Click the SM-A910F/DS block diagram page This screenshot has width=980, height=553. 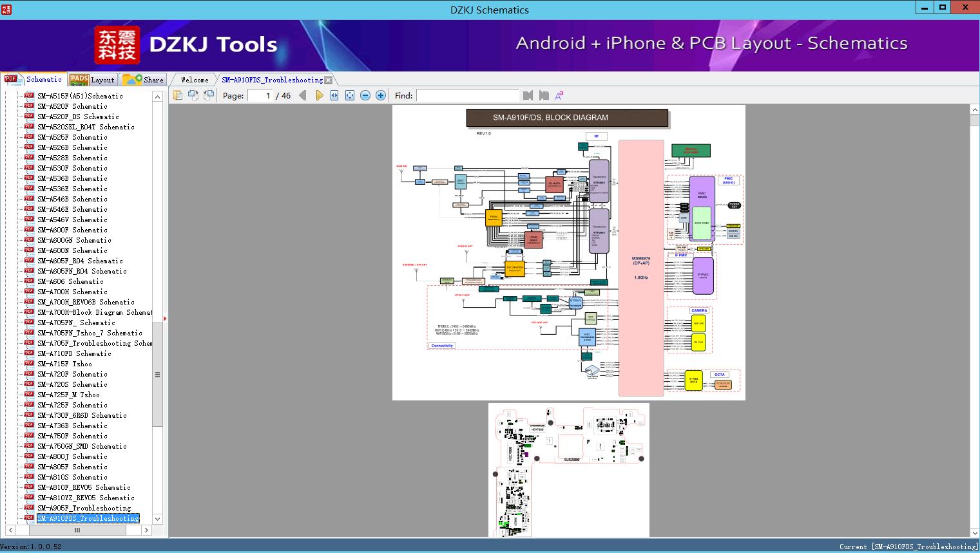569,252
